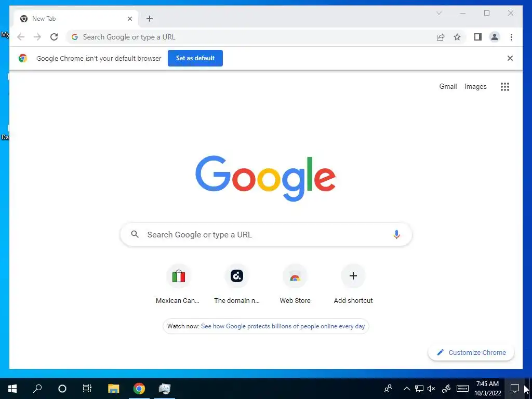Click Chrome logo in the info bar
Viewport: 532px width, 399px height.
[x=23, y=58]
